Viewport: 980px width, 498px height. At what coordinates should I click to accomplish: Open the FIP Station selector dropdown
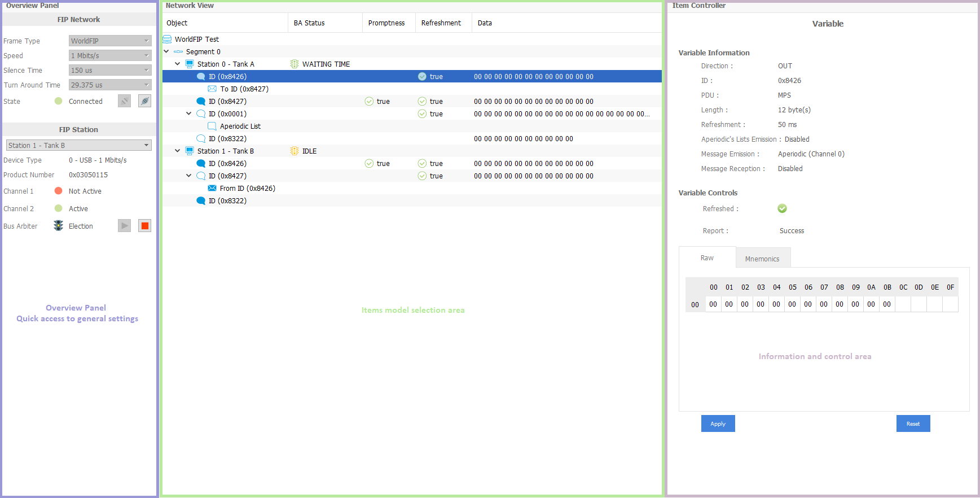78,145
